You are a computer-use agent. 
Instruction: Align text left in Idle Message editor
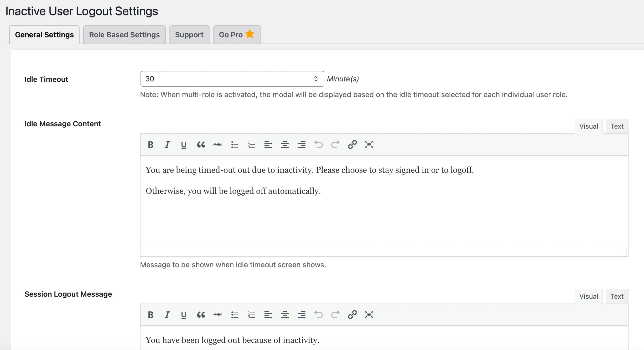click(268, 144)
